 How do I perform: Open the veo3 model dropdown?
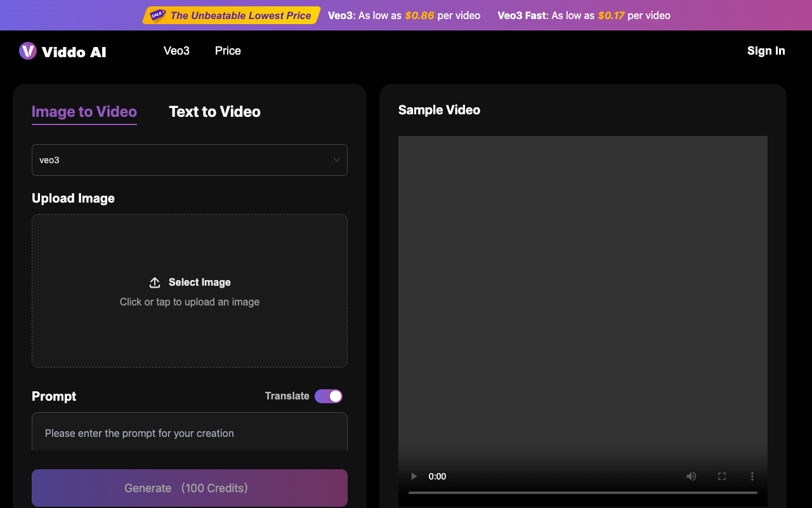point(190,160)
